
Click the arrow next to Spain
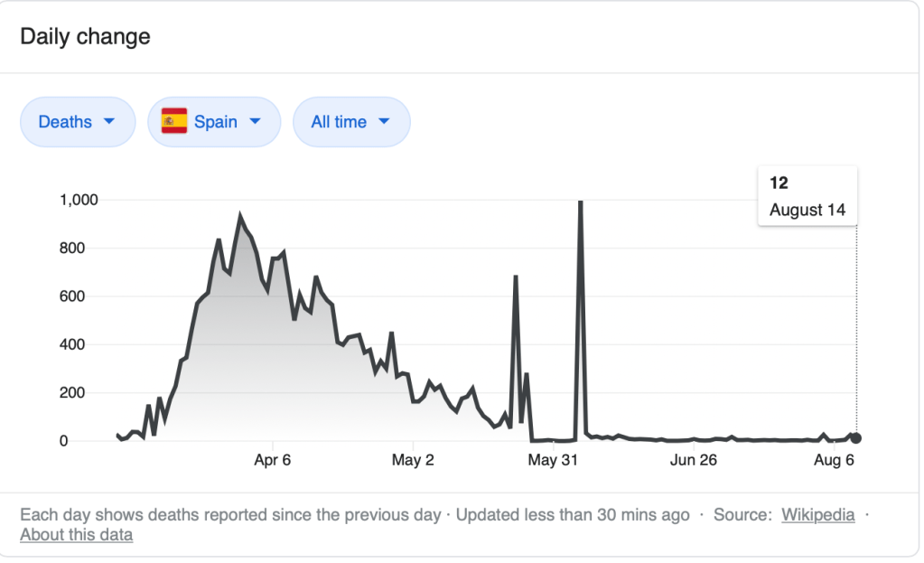click(255, 121)
